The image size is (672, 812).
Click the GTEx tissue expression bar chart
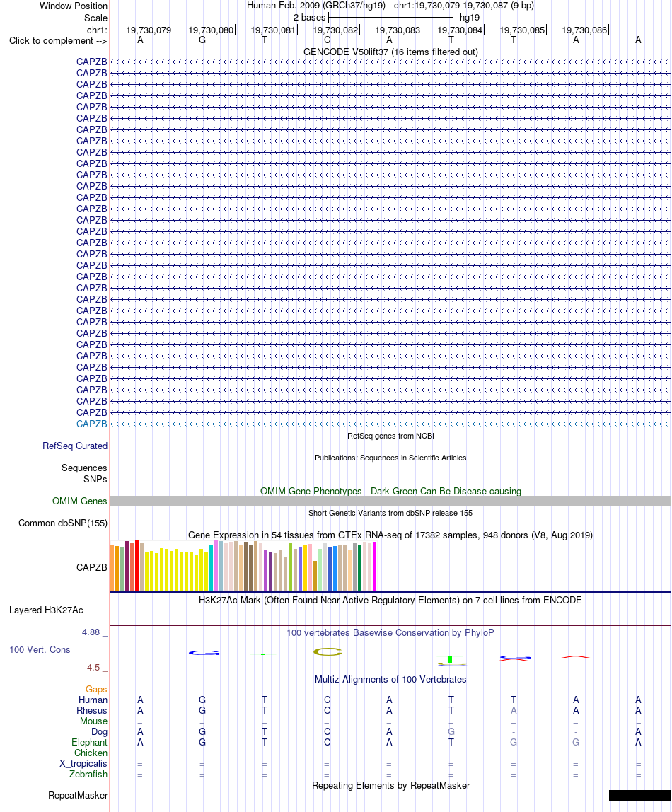coord(243,566)
